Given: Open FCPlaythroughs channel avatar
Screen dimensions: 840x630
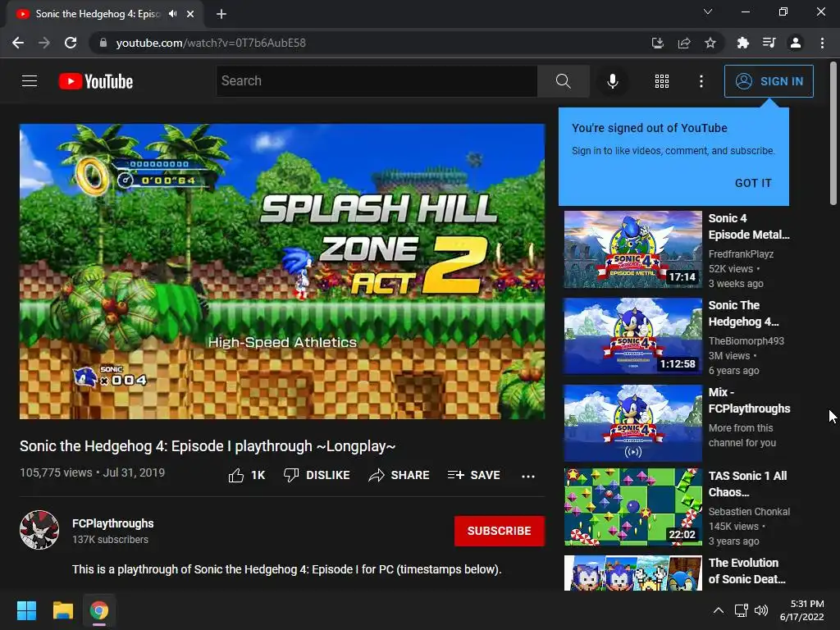Looking at the screenshot, I should click(39, 530).
